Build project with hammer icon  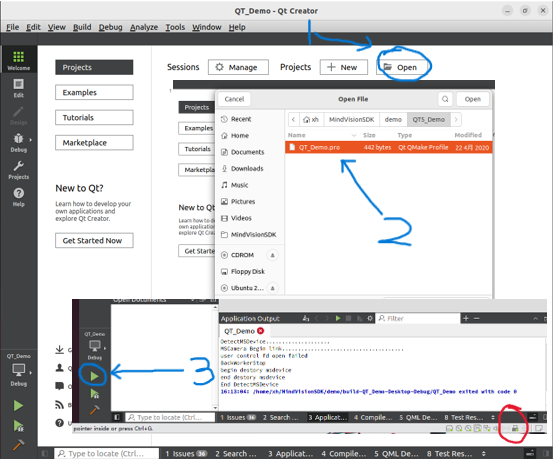tap(18, 445)
